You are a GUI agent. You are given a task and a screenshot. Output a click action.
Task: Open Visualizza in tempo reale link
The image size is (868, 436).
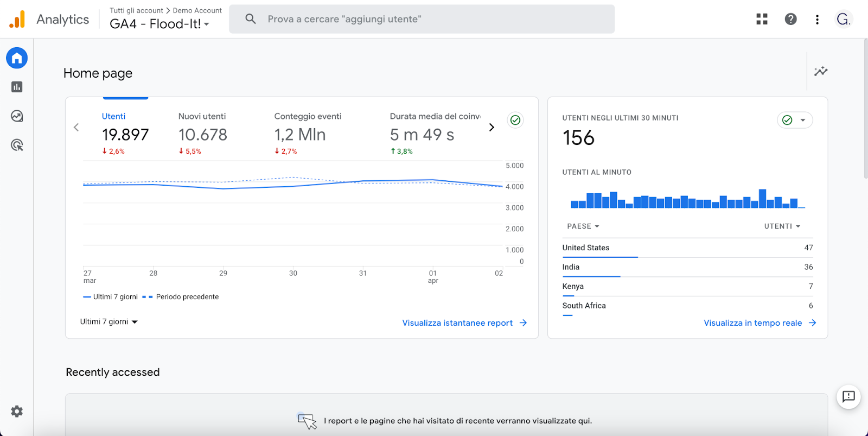pyautogui.click(x=752, y=323)
